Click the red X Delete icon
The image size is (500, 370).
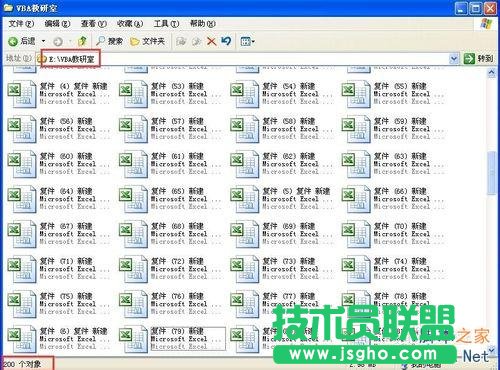point(211,41)
